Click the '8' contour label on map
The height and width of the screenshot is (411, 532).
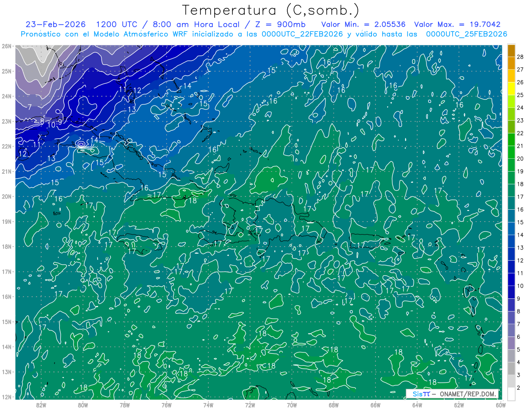pos(42,121)
